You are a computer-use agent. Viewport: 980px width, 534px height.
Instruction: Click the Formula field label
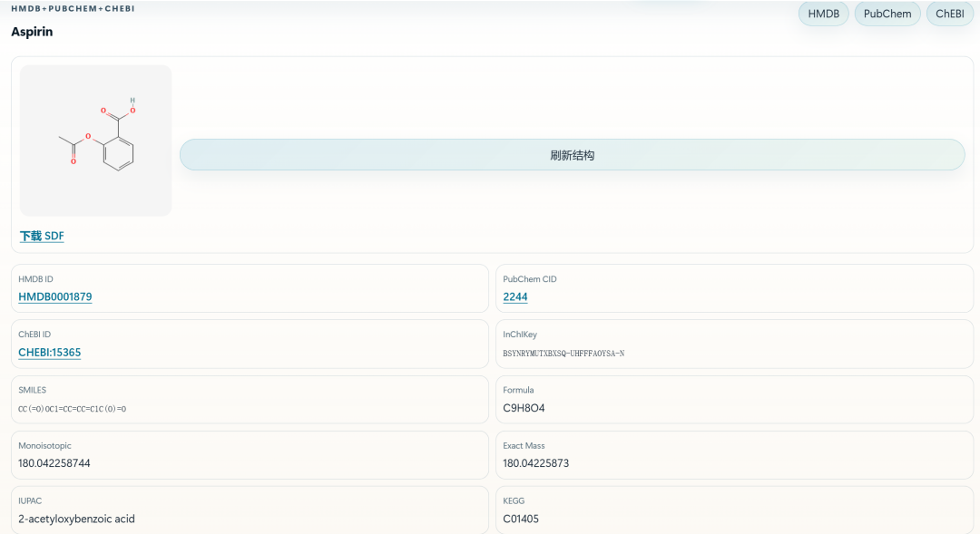coord(518,390)
